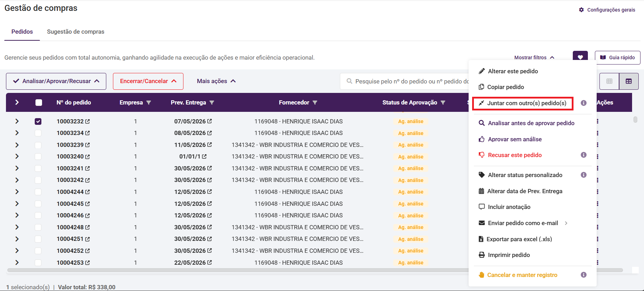The image size is (644, 291).
Task: Select Copiar pedido from the context menu
Action: [x=501, y=87]
